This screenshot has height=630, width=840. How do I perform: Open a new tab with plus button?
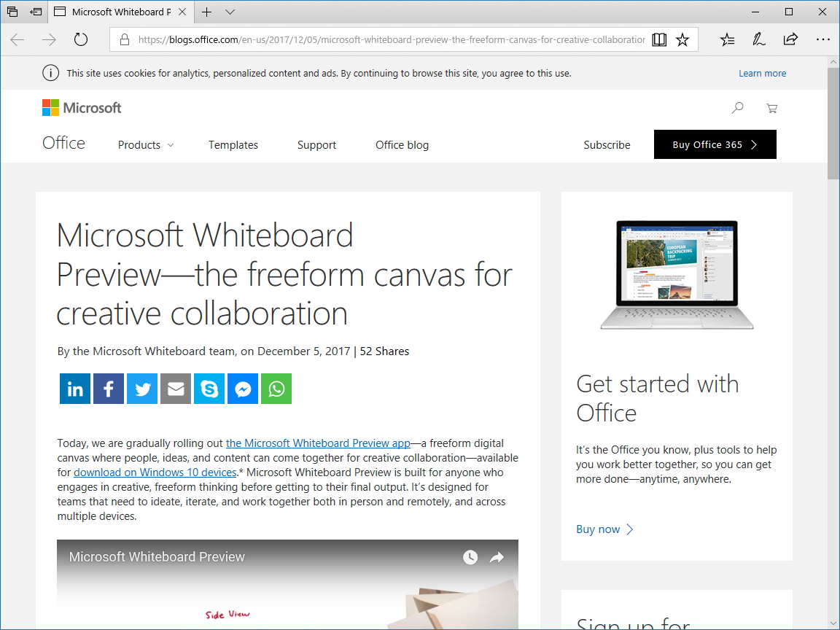tap(207, 12)
